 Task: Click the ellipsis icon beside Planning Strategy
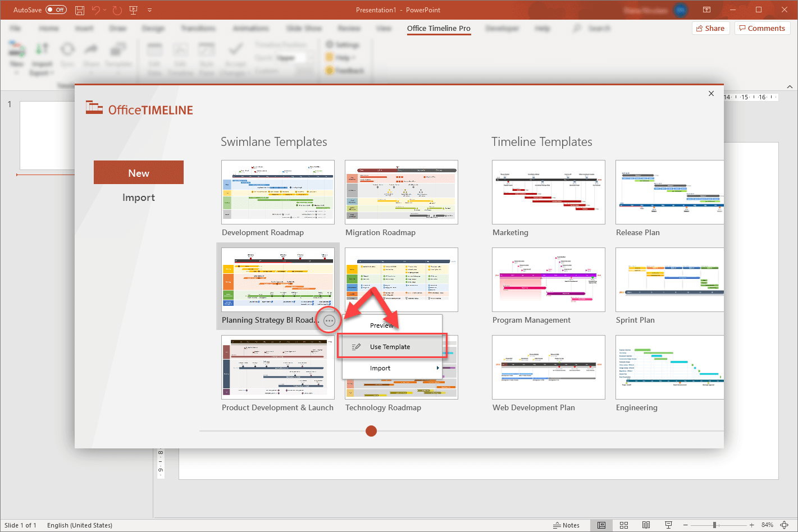[x=330, y=321]
